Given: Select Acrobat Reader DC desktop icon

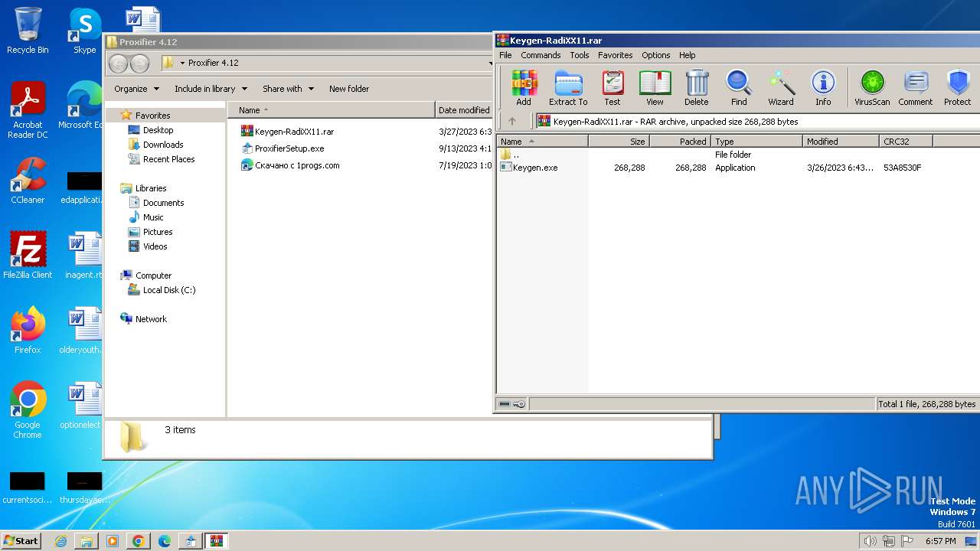Looking at the screenshot, I should 28,110.
